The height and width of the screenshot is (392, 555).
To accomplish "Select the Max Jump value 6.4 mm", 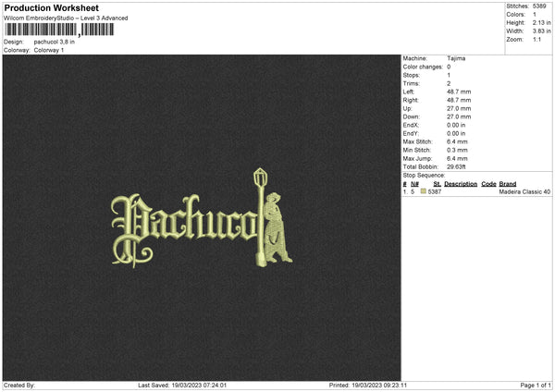I will [457, 158].
